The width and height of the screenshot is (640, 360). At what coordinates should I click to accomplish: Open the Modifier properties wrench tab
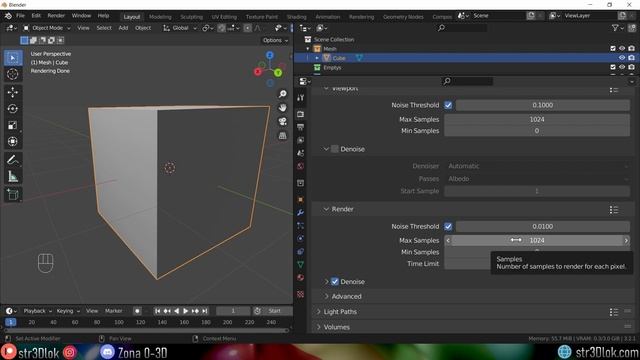(x=301, y=213)
